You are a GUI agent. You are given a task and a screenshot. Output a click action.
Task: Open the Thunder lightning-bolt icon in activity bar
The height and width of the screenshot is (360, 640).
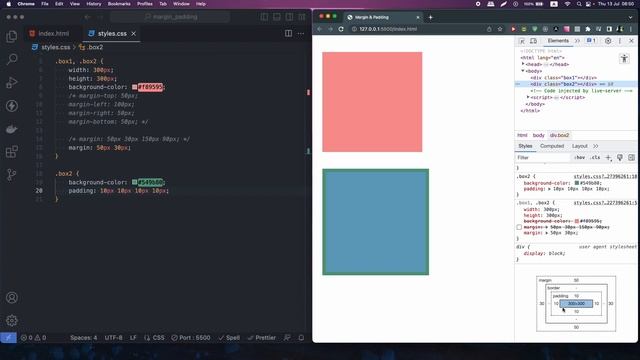point(12,106)
